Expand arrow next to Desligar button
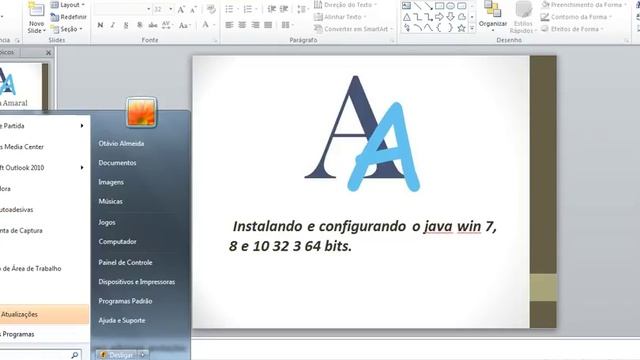Screen dimensions: 640x360 tap(143, 355)
